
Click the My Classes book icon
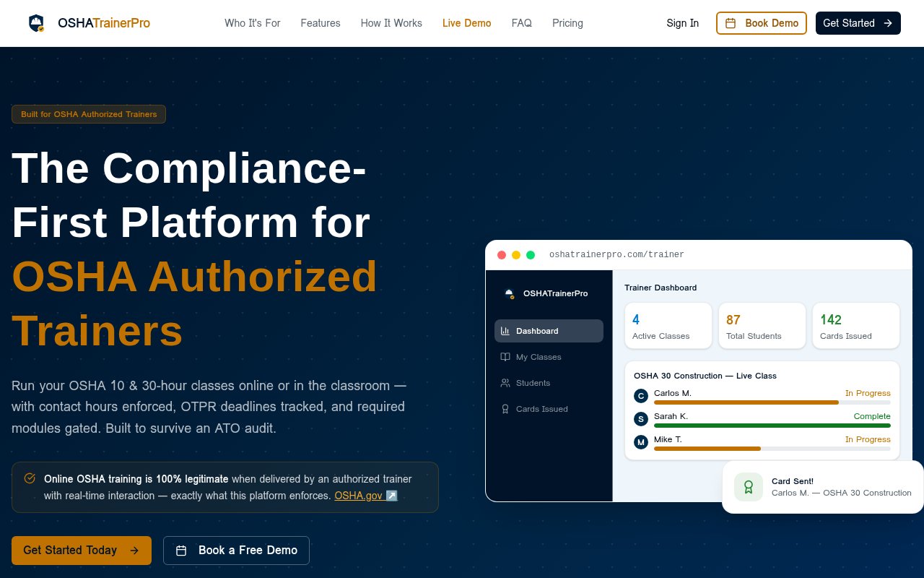click(x=505, y=357)
